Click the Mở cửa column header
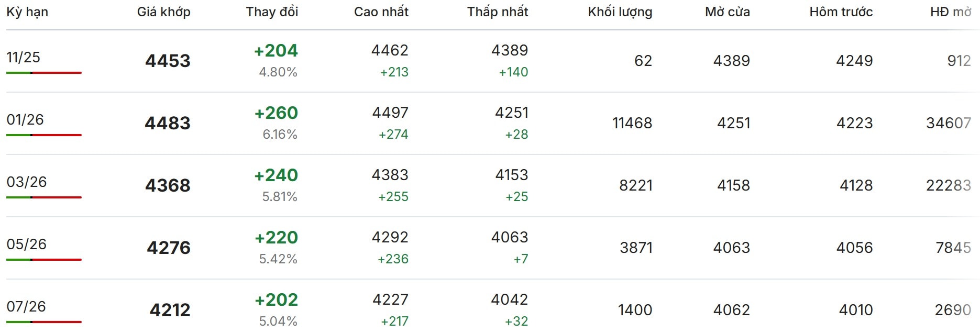The height and width of the screenshot is (333, 980). pos(727,12)
